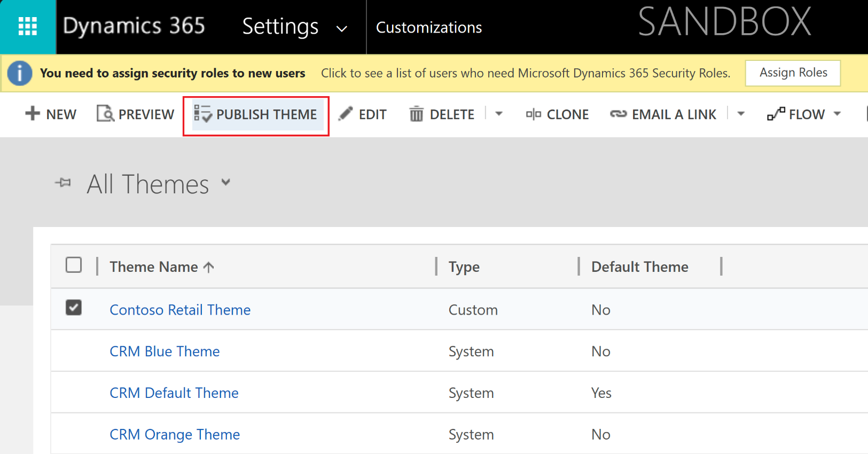The width and height of the screenshot is (868, 454).
Task: Click 'System' in the CRM Orange Theme row
Action: (471, 435)
